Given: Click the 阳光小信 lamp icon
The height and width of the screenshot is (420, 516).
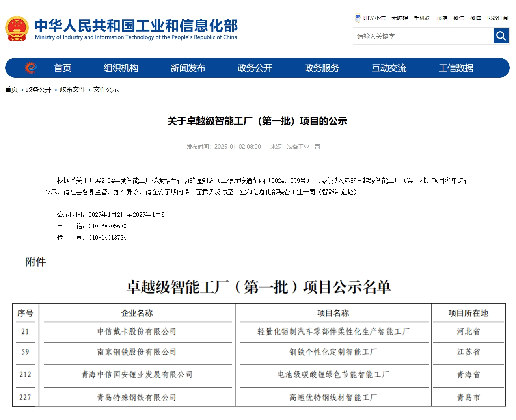Looking at the screenshot, I should point(357,17).
